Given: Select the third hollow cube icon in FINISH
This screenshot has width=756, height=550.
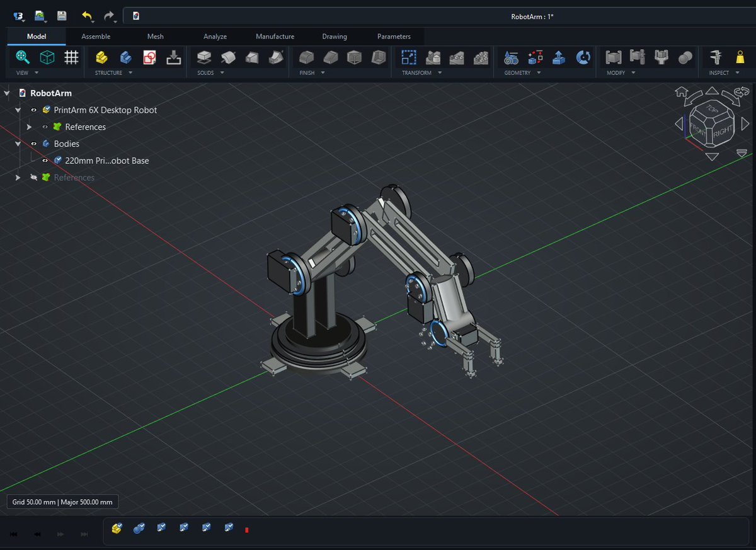Looking at the screenshot, I should 355,57.
